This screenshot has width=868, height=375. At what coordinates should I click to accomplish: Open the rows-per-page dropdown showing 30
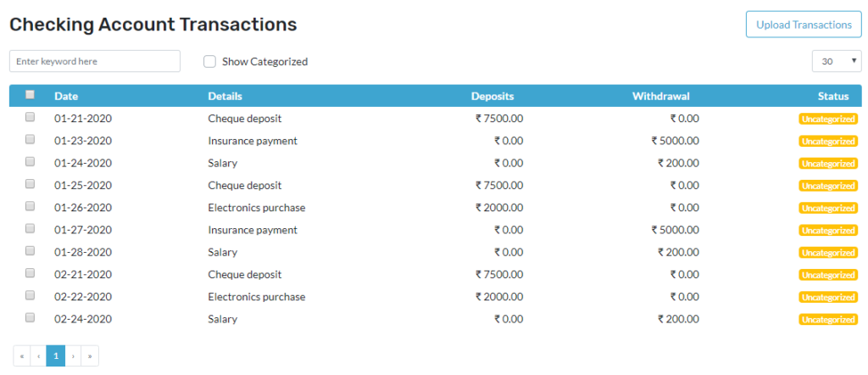coord(837,61)
